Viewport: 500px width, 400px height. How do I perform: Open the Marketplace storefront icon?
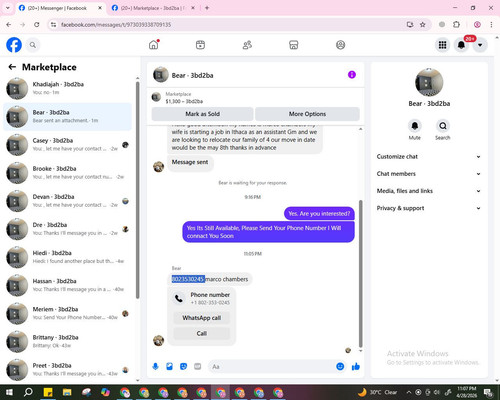point(294,45)
